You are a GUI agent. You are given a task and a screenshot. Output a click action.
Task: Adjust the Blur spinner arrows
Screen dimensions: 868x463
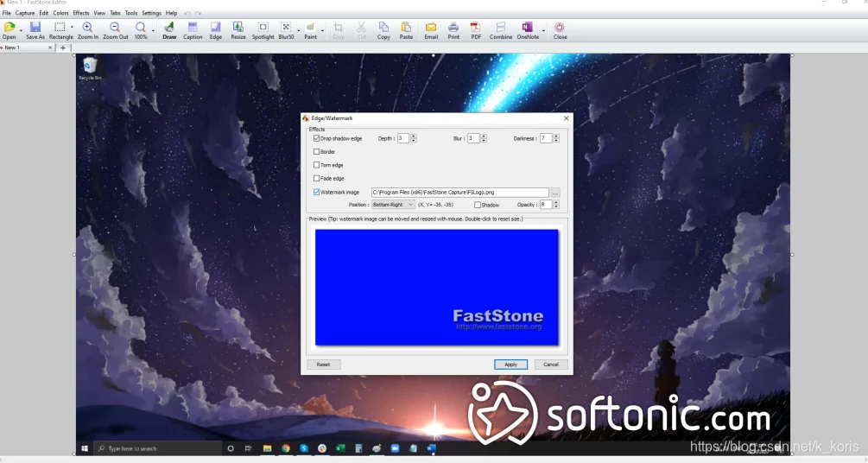(x=484, y=138)
